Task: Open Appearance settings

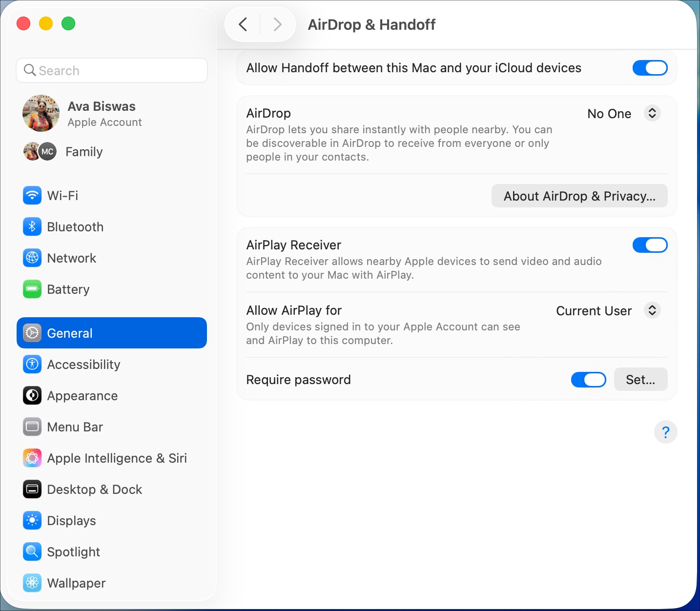Action: click(82, 396)
